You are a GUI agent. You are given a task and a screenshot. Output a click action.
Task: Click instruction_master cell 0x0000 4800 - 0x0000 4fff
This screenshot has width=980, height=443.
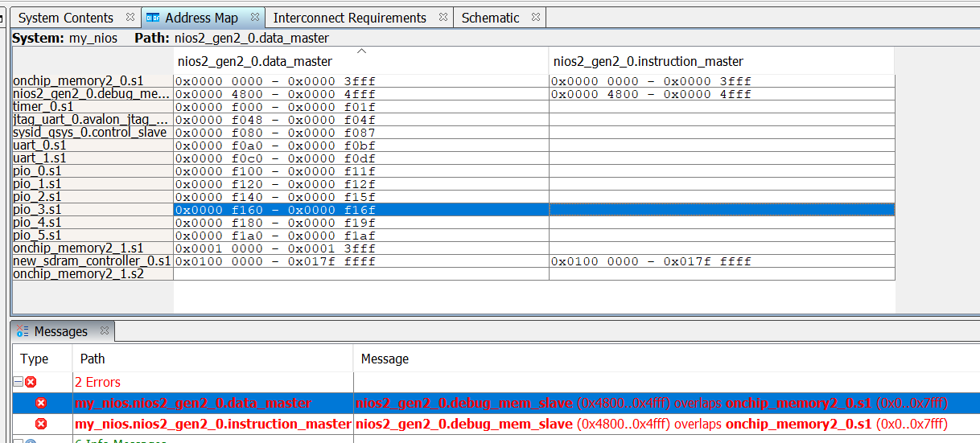(722, 94)
